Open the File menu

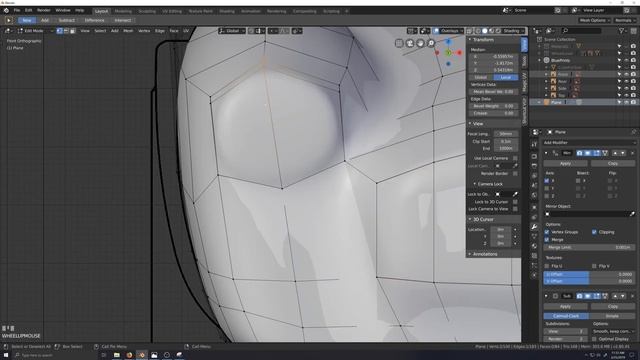pyautogui.click(x=17, y=10)
